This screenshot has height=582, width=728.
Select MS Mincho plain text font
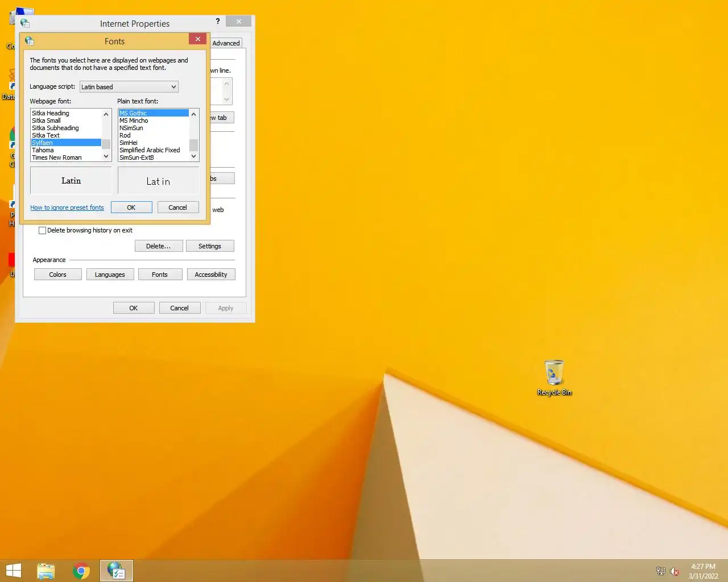[x=154, y=120]
